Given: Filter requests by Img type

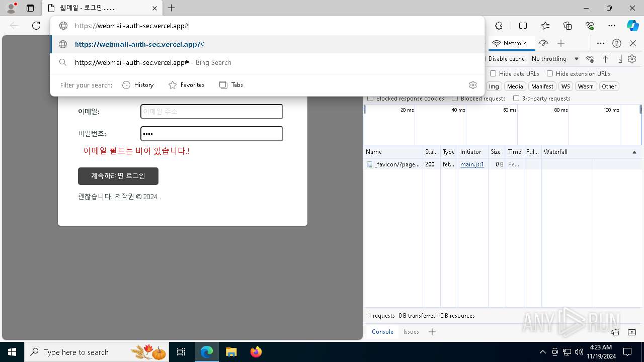Looking at the screenshot, I should pos(494,86).
